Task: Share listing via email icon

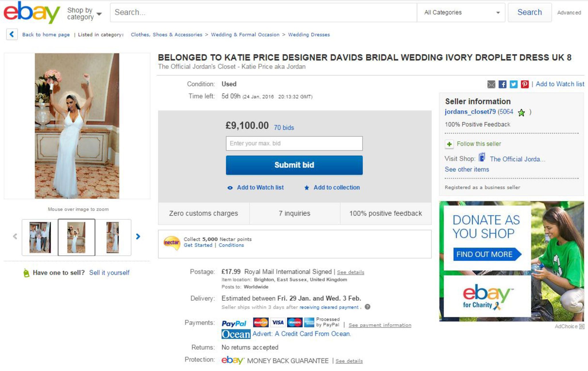Action: pyautogui.click(x=491, y=84)
